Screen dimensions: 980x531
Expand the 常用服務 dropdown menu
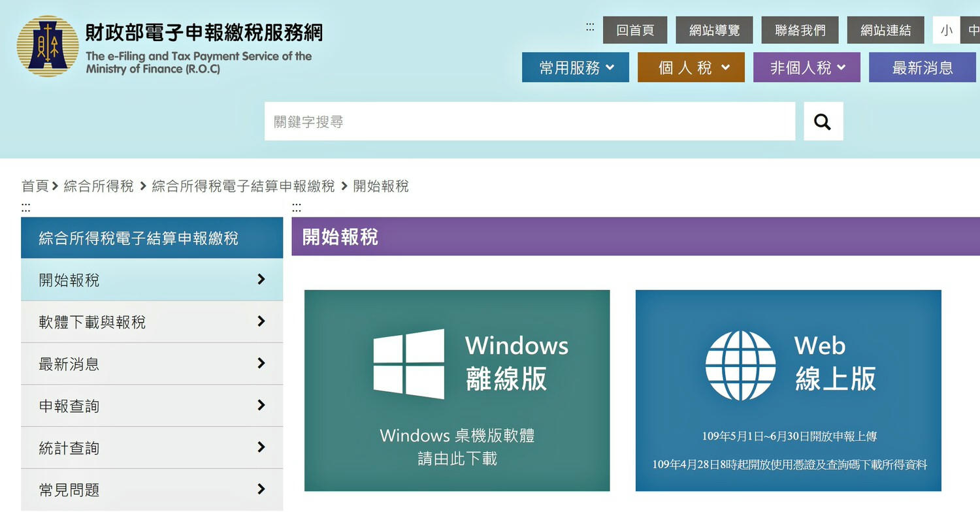click(x=576, y=67)
